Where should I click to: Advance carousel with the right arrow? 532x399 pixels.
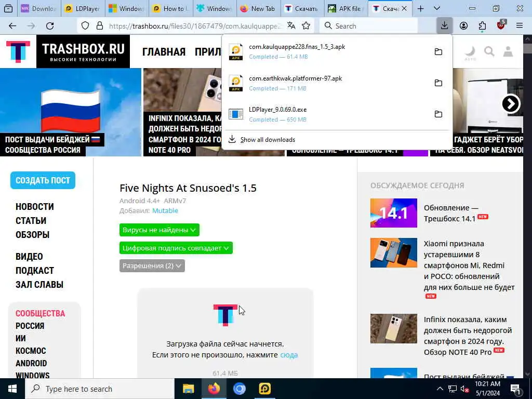click(511, 104)
